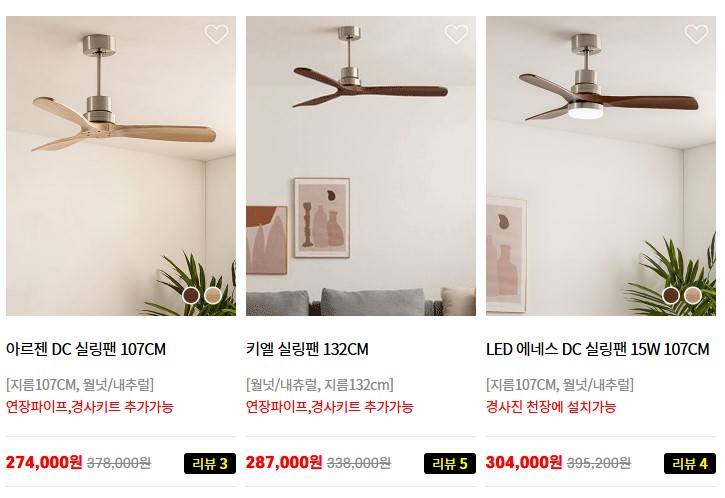Favorite the 아르젠 DC 실링팬 with heart icon
Screen dimensions: 725x498
pyautogui.click(x=216, y=34)
